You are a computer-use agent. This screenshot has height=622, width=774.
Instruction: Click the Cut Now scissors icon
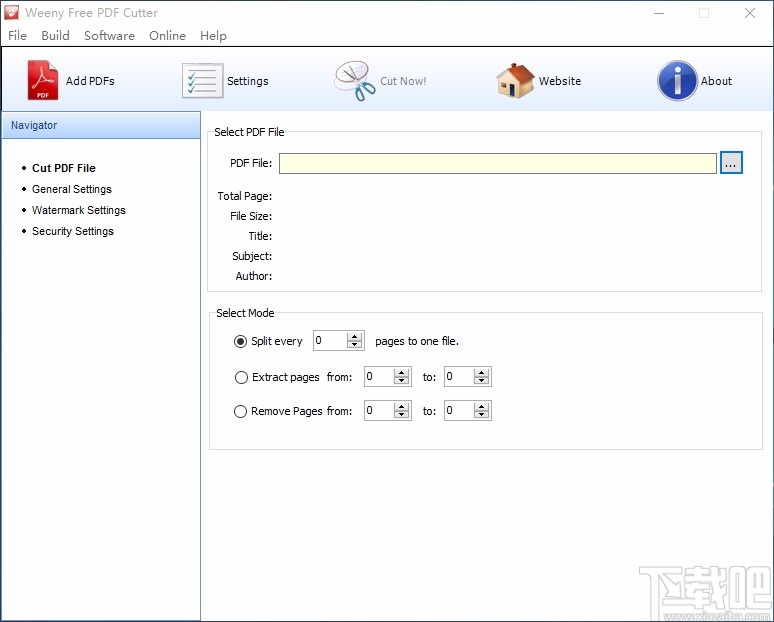[x=354, y=81]
